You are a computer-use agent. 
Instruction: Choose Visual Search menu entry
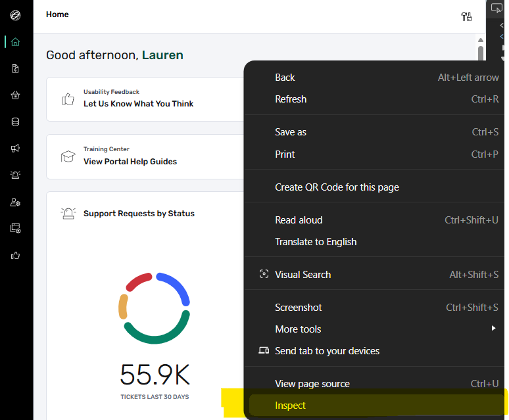tap(374, 275)
